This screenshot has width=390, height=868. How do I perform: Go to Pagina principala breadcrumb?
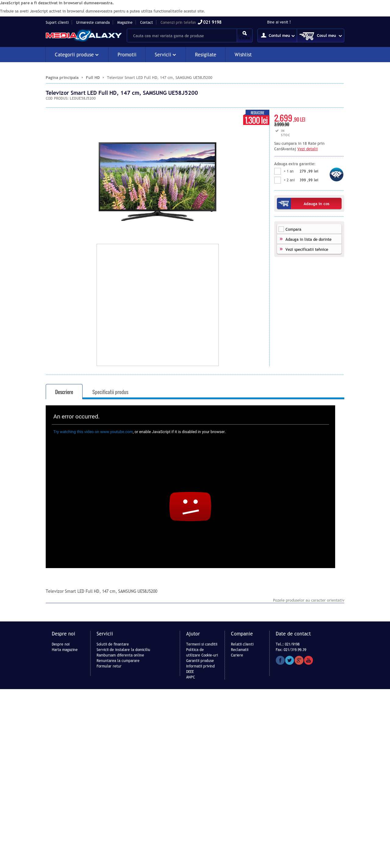(x=62, y=77)
